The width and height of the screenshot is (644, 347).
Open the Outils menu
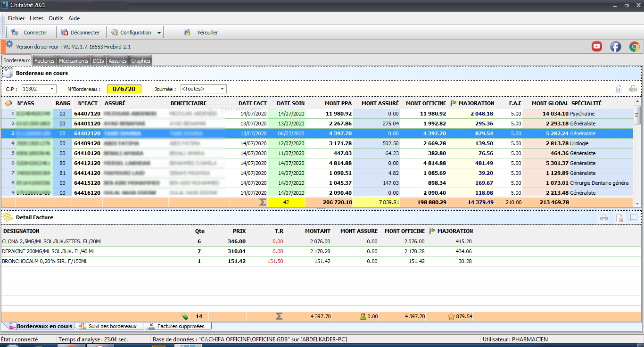point(56,18)
